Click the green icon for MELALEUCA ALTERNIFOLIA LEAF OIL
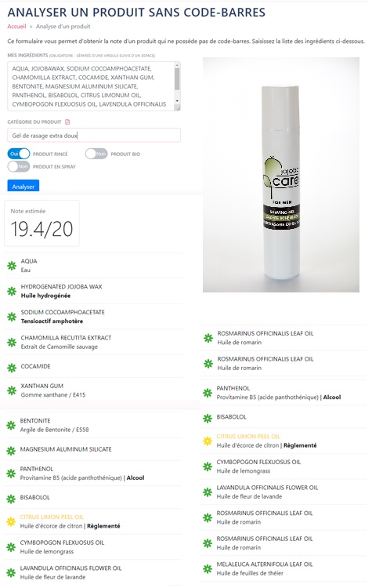The image size is (390, 588). (208, 568)
